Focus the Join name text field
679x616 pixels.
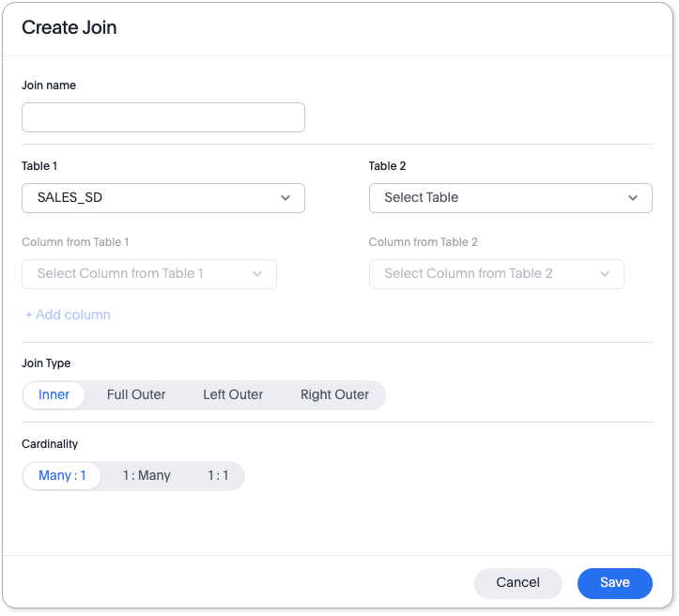(163, 117)
